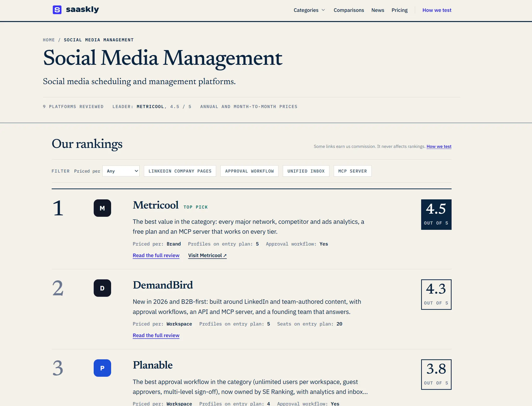532x406 pixels.
Task: Read the full Metricool review
Action: tap(156, 256)
